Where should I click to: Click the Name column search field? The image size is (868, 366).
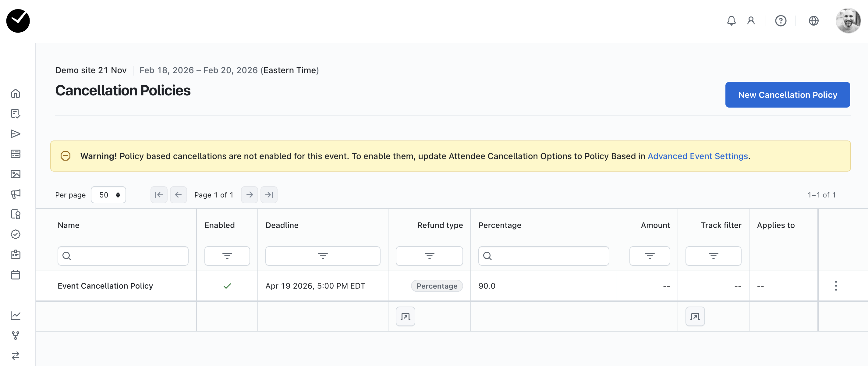[128, 256]
